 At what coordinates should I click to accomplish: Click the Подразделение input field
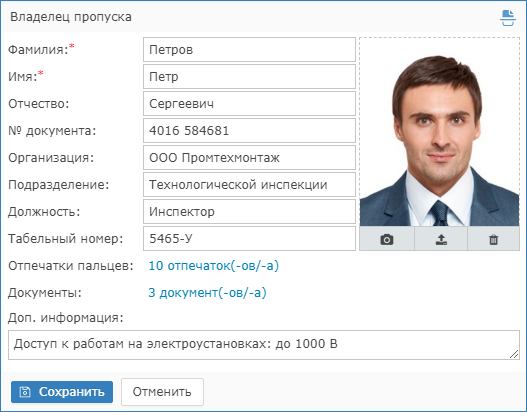[x=249, y=184]
